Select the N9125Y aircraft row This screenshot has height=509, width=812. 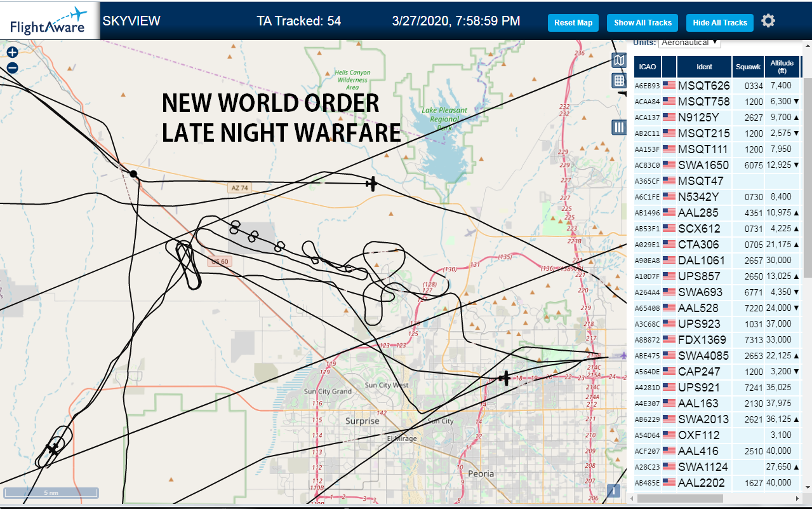point(717,117)
